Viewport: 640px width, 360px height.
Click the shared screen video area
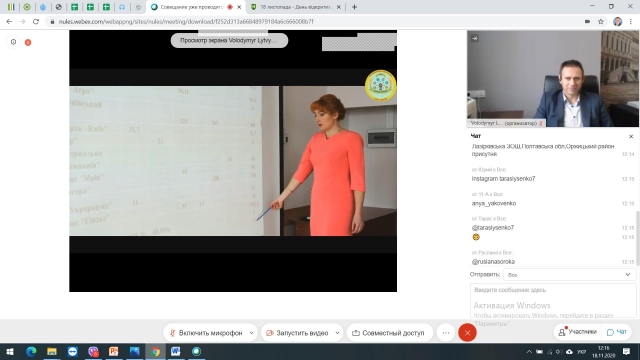[233, 161]
